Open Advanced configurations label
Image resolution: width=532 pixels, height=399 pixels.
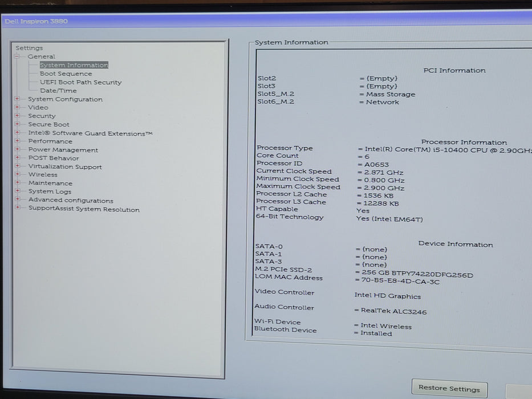(71, 200)
